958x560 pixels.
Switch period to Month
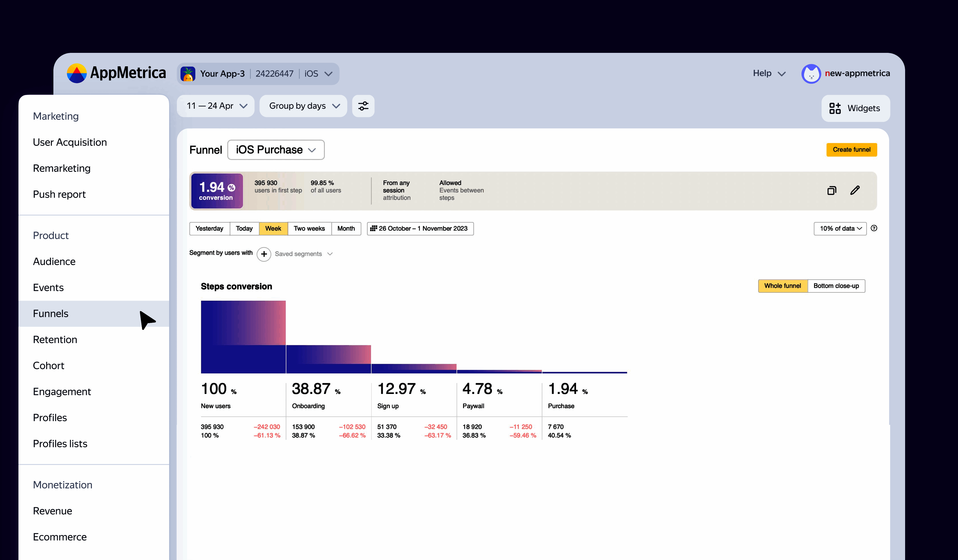point(346,228)
